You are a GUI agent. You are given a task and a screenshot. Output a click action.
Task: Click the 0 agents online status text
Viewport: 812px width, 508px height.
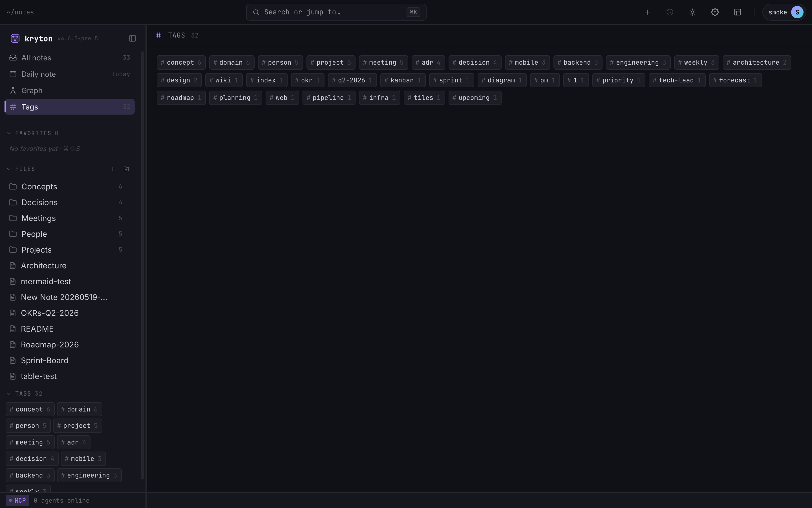61,500
